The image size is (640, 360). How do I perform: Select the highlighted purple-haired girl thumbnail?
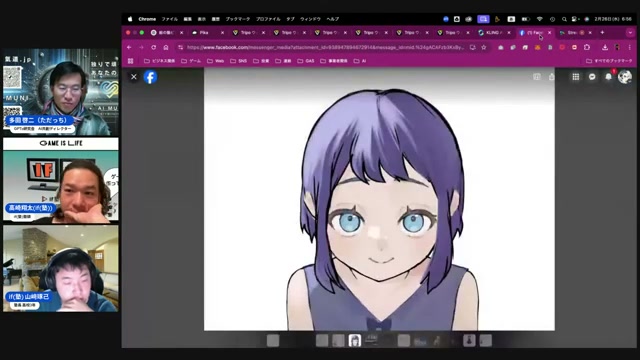click(354, 340)
